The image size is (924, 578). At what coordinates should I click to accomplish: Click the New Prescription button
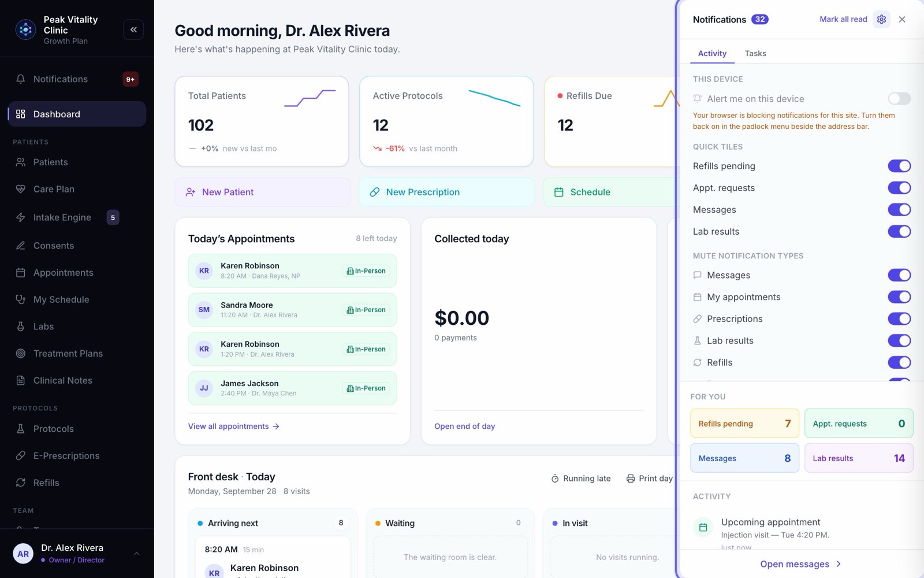[x=446, y=192]
